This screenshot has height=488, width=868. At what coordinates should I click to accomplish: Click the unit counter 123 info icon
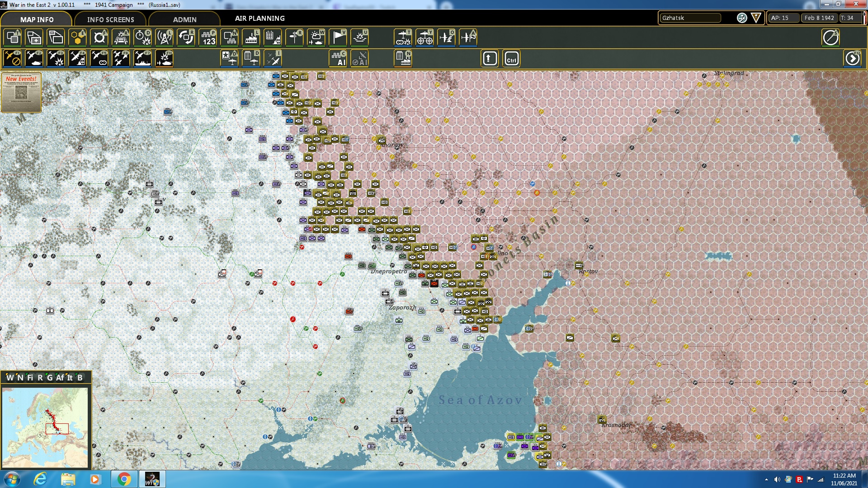208,38
